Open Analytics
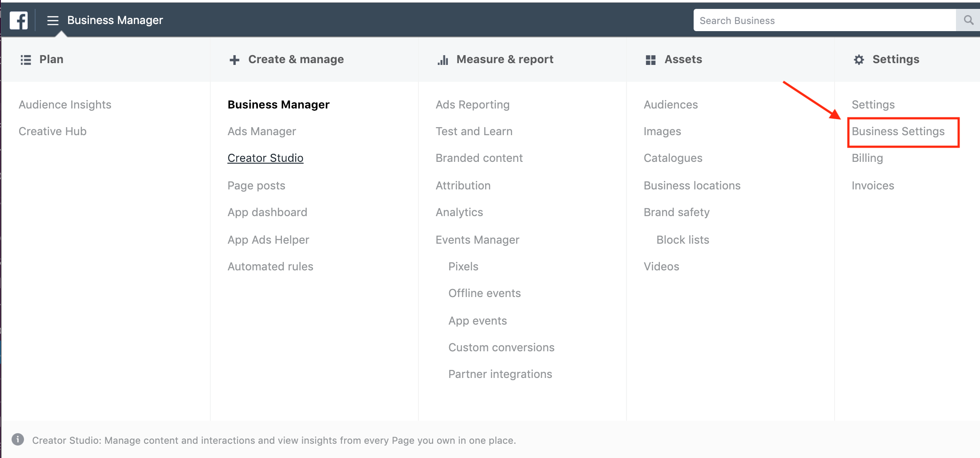This screenshot has width=980, height=458. point(459,212)
